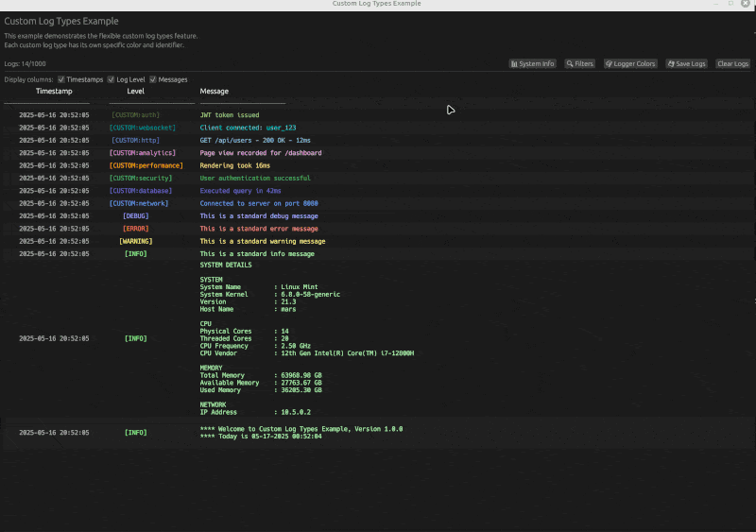Click the 'Welcome to Custom Log Types' message
The height and width of the screenshot is (532, 756).
click(301, 429)
